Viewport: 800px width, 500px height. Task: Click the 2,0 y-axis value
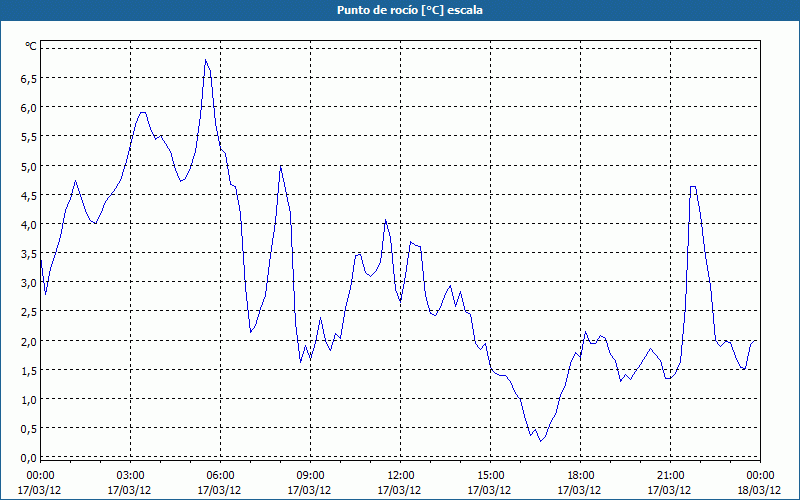pos(28,341)
